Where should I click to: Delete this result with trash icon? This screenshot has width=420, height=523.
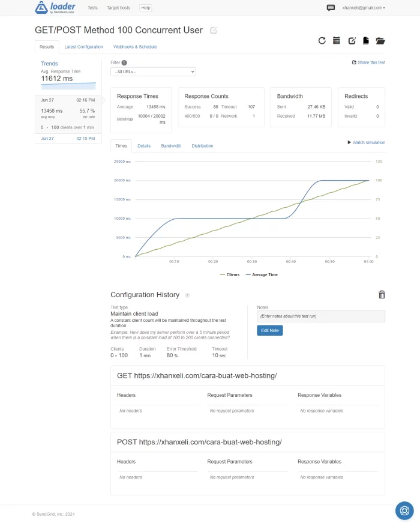pos(382,294)
